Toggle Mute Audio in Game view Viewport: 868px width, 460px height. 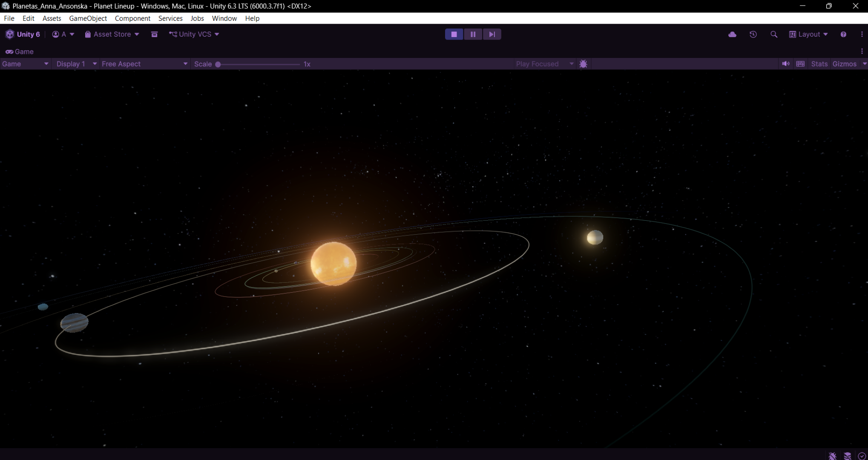click(x=786, y=64)
